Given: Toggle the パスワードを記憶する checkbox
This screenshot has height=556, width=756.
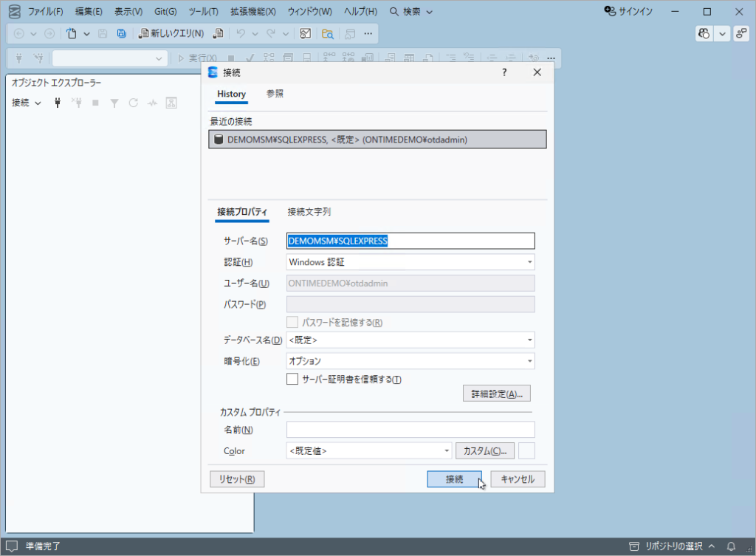Looking at the screenshot, I should pyautogui.click(x=292, y=323).
